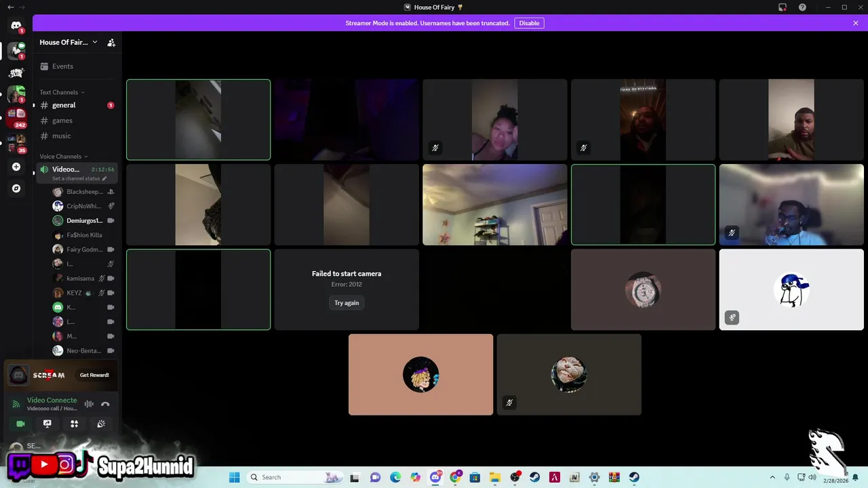Open the Events section
The height and width of the screenshot is (488, 868).
point(77,66)
